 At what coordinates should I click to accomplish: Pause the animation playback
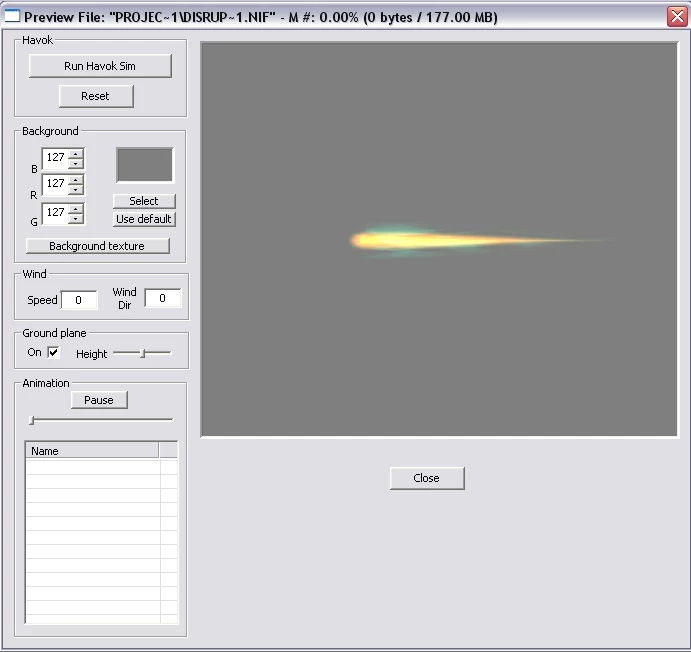(99, 400)
